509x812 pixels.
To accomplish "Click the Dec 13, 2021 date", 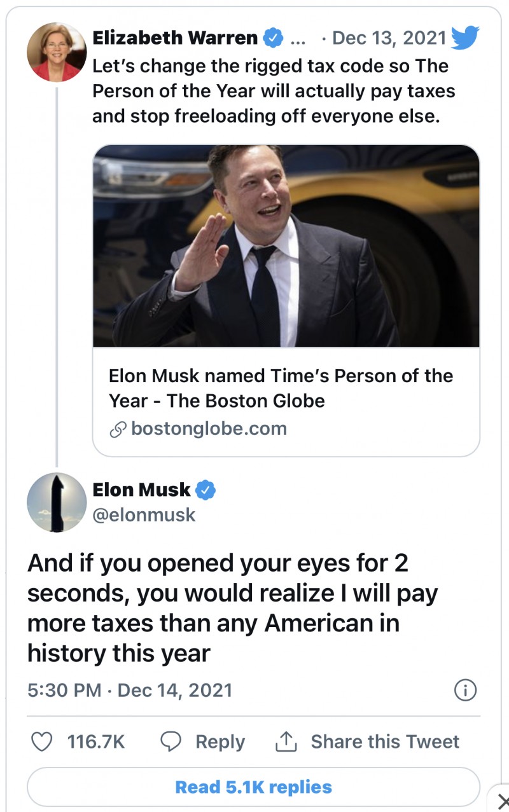I will [x=389, y=38].
